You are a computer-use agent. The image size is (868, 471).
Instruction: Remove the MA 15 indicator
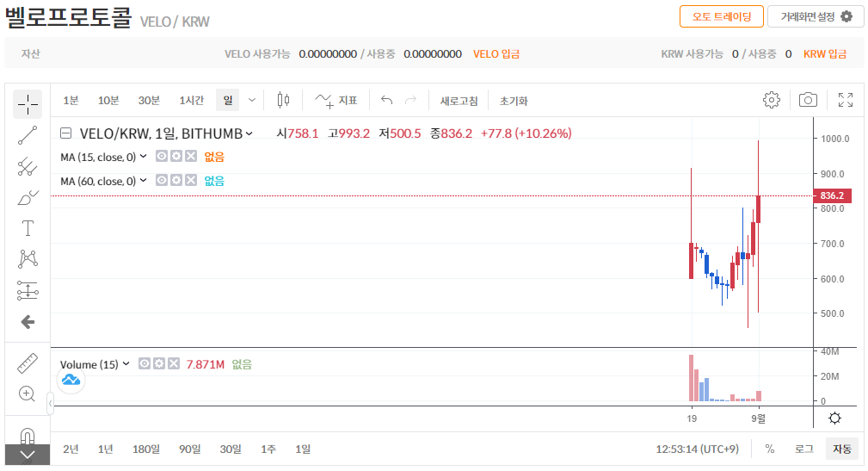coord(191,156)
